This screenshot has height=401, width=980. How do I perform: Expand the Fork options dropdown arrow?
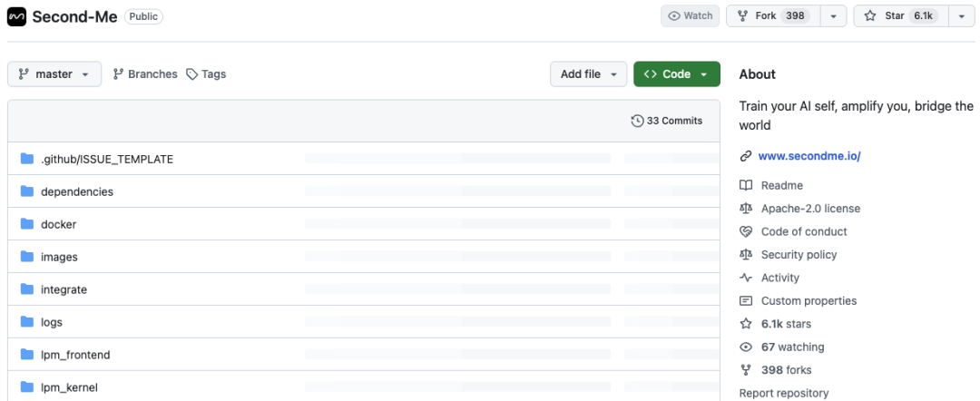[x=834, y=16]
